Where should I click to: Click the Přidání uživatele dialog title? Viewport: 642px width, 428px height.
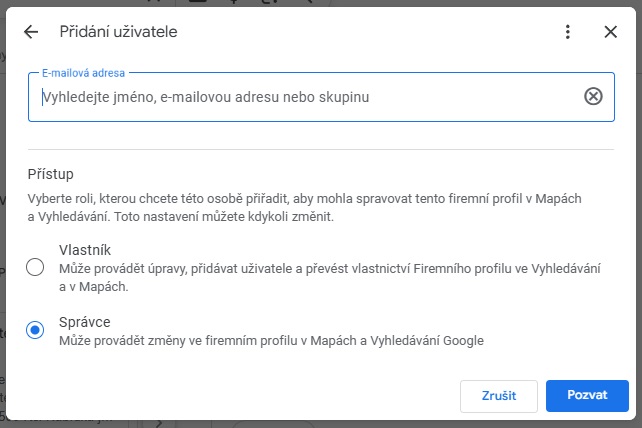[x=118, y=32]
